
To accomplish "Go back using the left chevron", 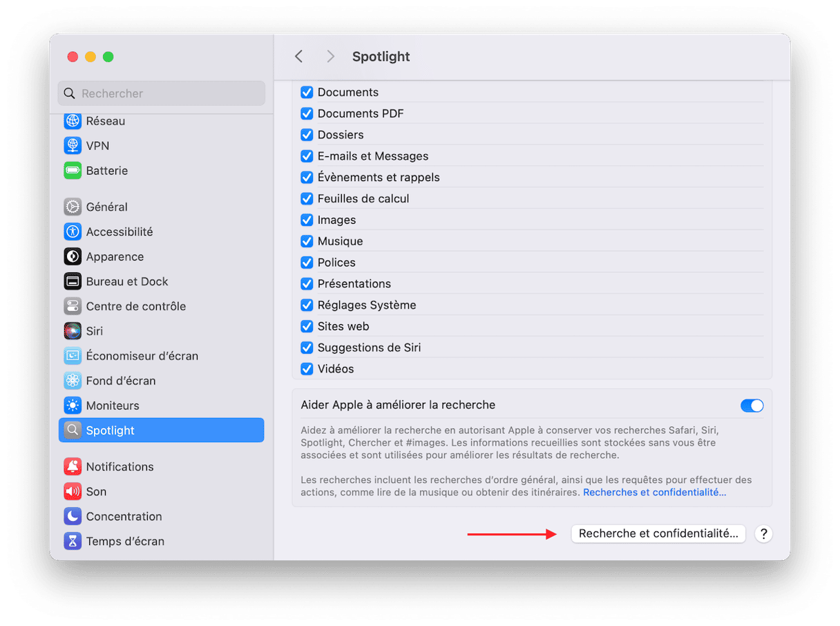I will 298,57.
